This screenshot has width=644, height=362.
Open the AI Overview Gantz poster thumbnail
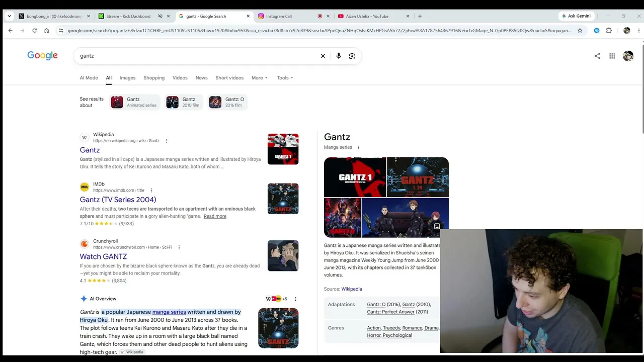click(x=278, y=328)
